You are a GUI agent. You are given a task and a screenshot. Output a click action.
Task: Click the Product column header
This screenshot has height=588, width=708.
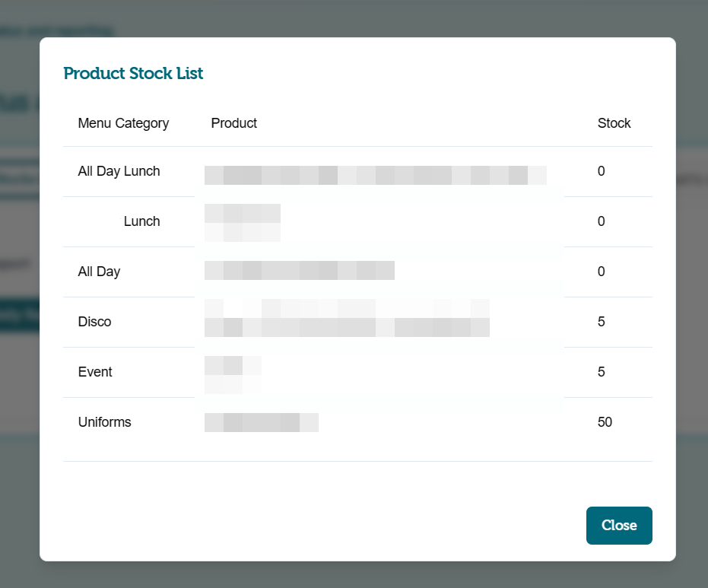coord(234,123)
